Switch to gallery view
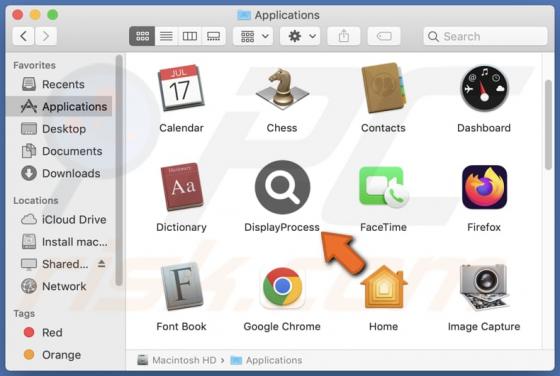This screenshot has height=376, width=560. (x=214, y=36)
